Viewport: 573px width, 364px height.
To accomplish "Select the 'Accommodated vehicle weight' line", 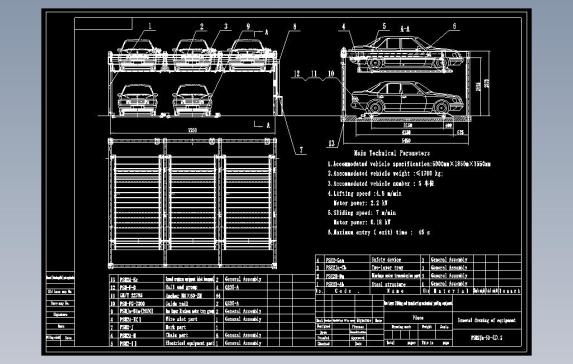I will coord(385,174).
